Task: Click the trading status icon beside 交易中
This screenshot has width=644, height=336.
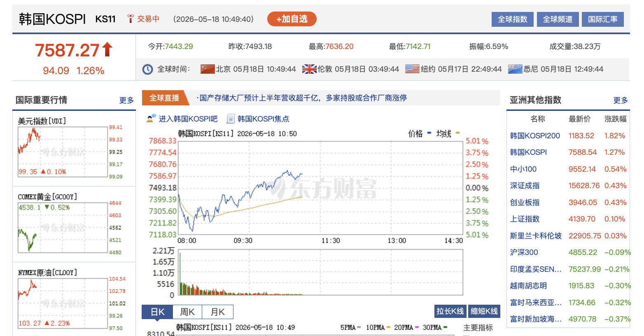Action: point(131,19)
